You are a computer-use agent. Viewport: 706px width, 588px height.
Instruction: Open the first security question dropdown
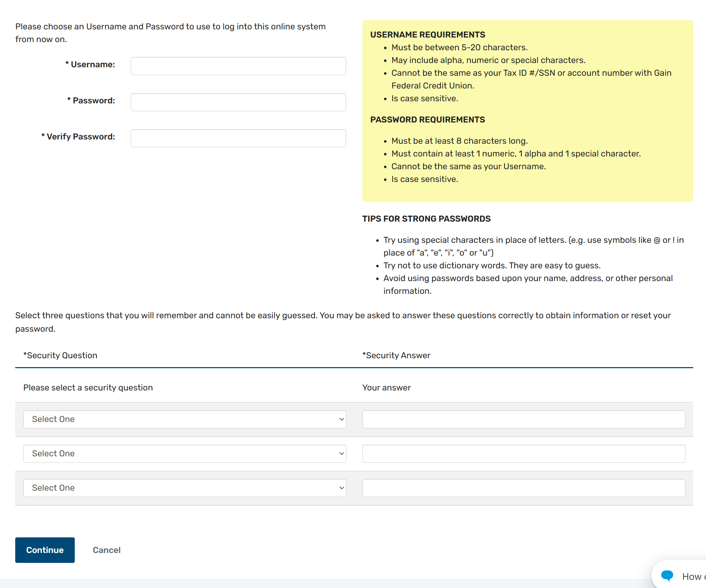click(x=185, y=419)
